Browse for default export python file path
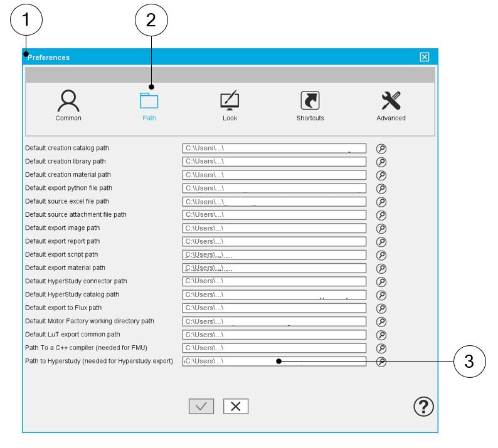 381,189
